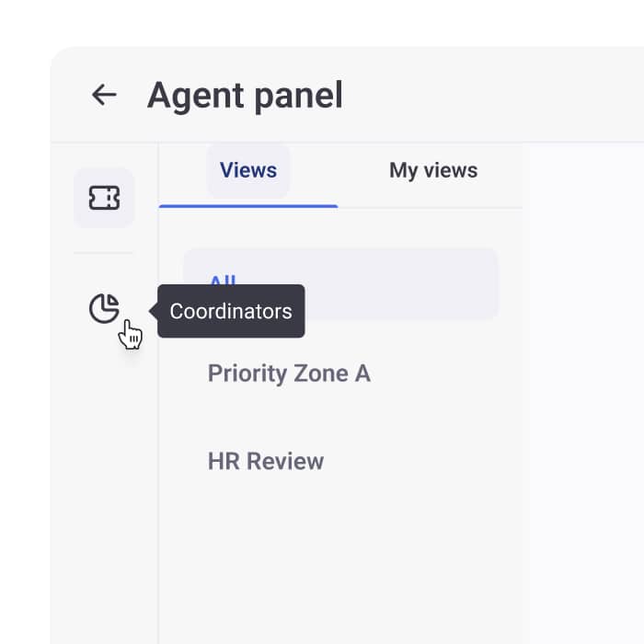Click the Agent panel page title
Viewport: 644px width, 644px height.
coord(245,95)
